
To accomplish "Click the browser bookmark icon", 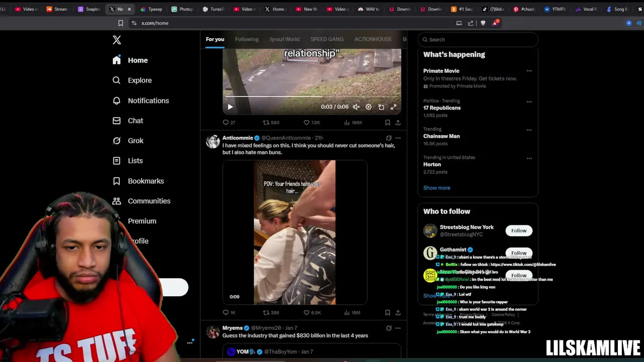I will 121,23.
